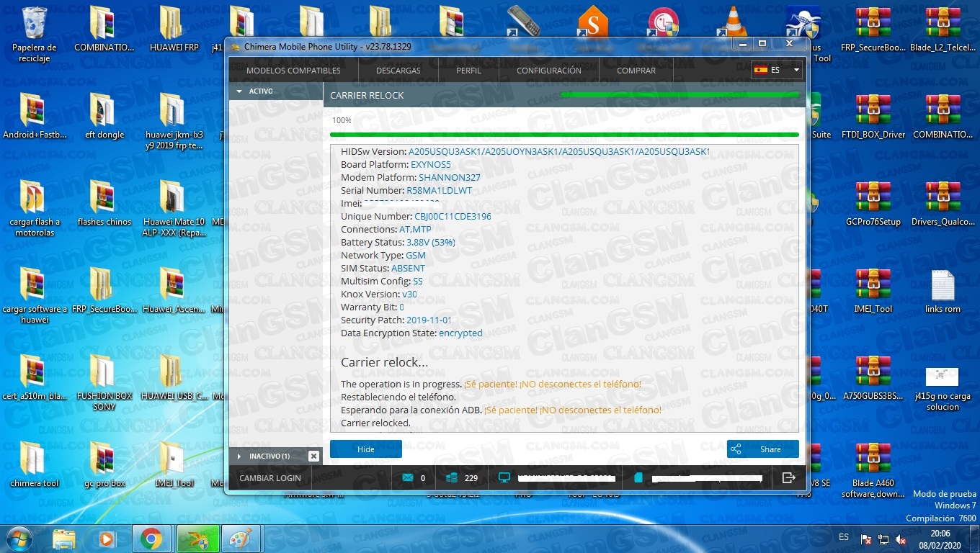Screen dimensions: 980x553
Task: Click the network tray icon
Action: pyautogui.click(x=884, y=539)
